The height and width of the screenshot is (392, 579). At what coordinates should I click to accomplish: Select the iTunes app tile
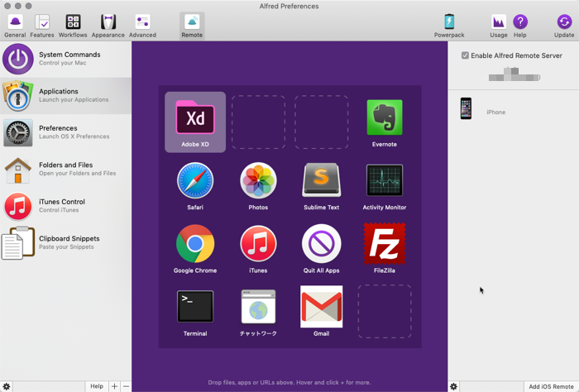[258, 248]
